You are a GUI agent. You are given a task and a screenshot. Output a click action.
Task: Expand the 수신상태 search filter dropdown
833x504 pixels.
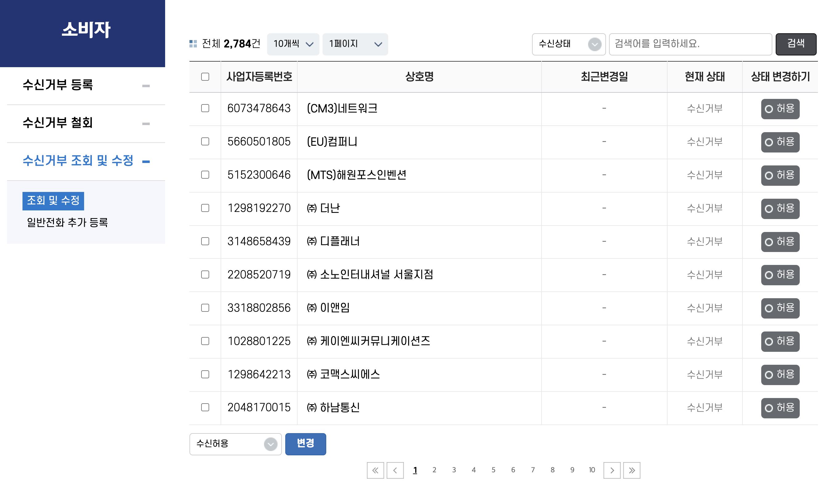(x=569, y=44)
